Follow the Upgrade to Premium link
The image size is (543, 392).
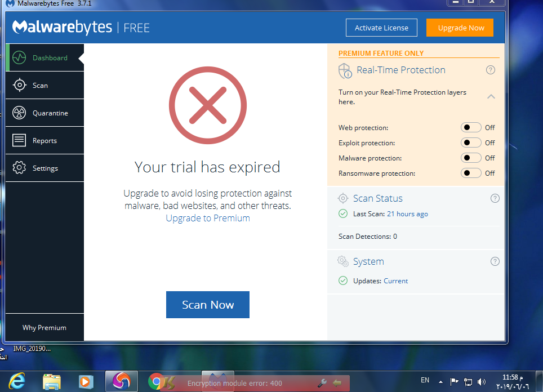tap(208, 218)
